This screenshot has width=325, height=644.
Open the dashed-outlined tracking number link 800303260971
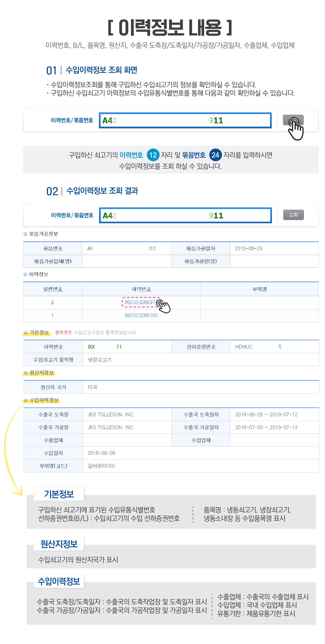pyautogui.click(x=140, y=302)
